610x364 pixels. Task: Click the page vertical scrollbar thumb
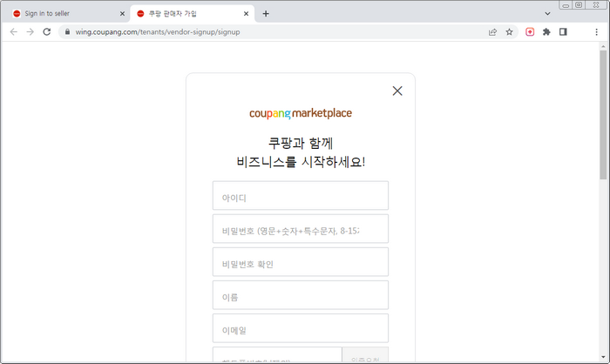(x=603, y=115)
